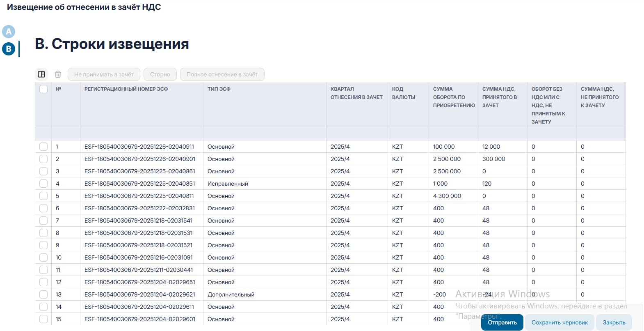Viewport: 644px width, 331px height.
Task: Click "Полное отнесение в зачёт" button
Action: (x=222, y=74)
